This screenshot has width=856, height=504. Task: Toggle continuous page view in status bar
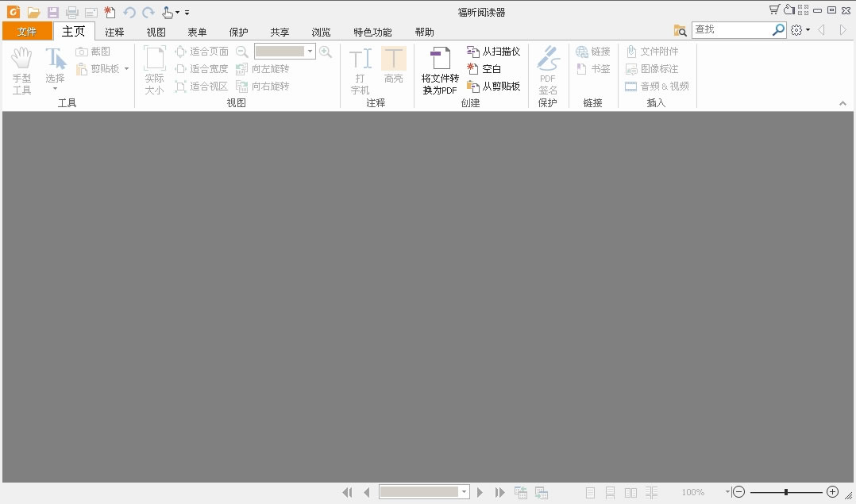(x=610, y=493)
